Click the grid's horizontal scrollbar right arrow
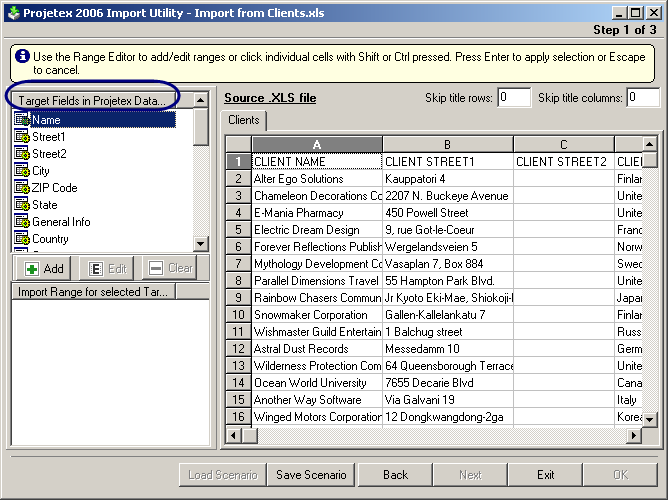 (632, 436)
